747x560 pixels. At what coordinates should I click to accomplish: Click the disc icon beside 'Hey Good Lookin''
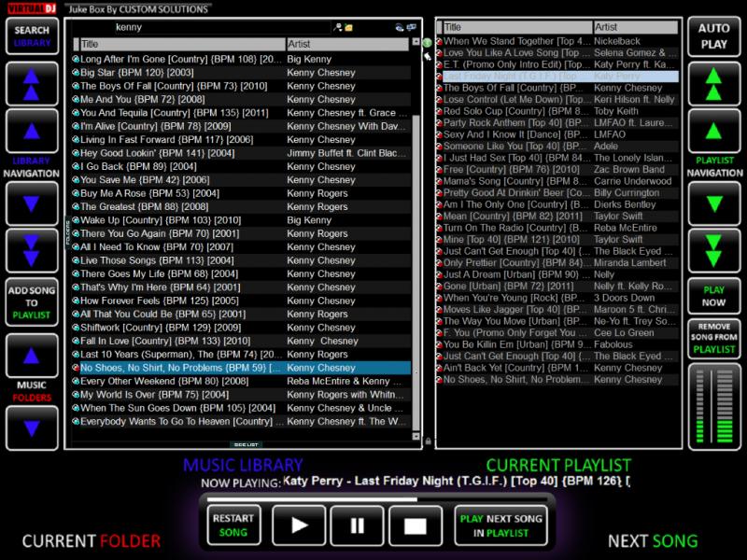pos(76,153)
